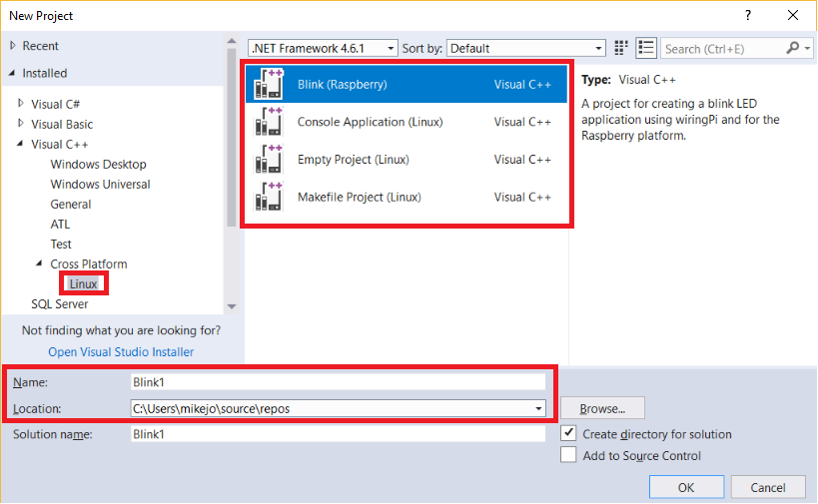
Task: Select General under Visual C++
Action: (x=71, y=205)
